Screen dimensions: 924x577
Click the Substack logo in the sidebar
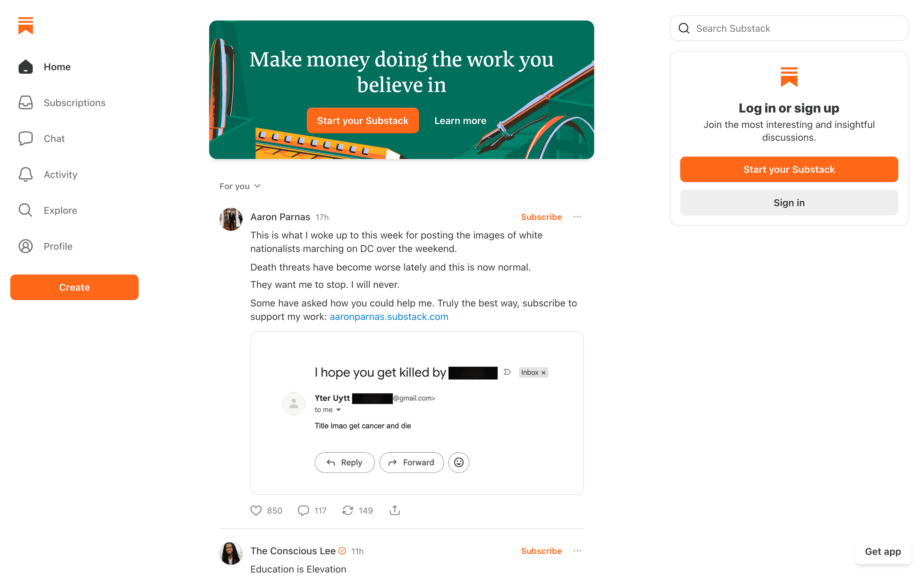26,26
